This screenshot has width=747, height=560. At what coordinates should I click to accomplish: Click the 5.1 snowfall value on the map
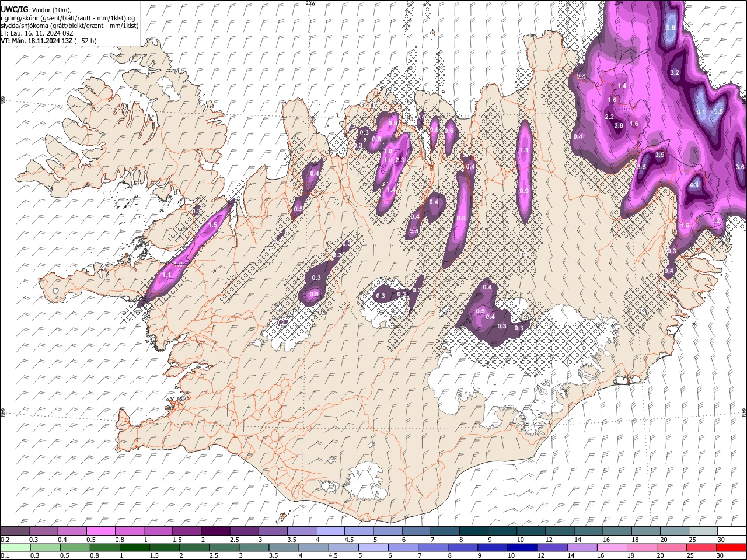click(701, 112)
